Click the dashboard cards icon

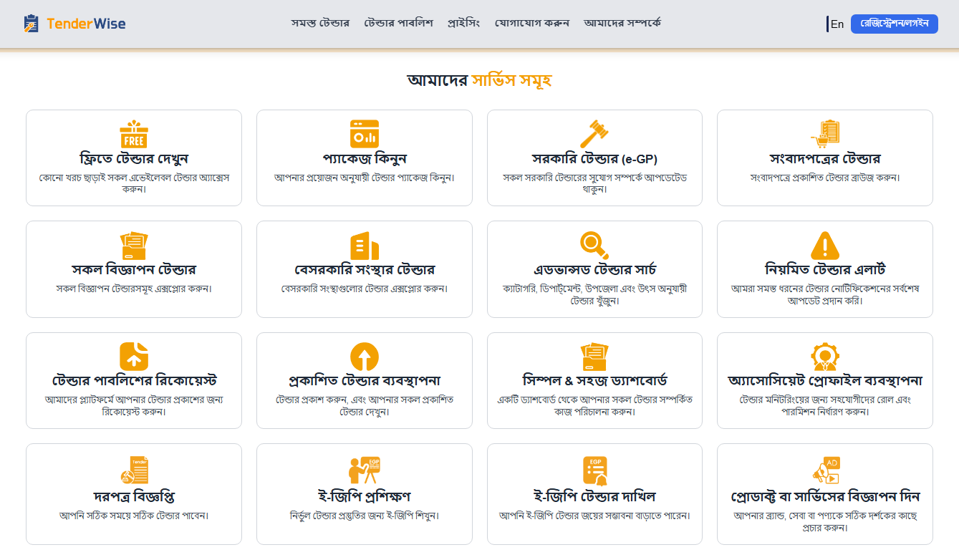tap(594, 356)
